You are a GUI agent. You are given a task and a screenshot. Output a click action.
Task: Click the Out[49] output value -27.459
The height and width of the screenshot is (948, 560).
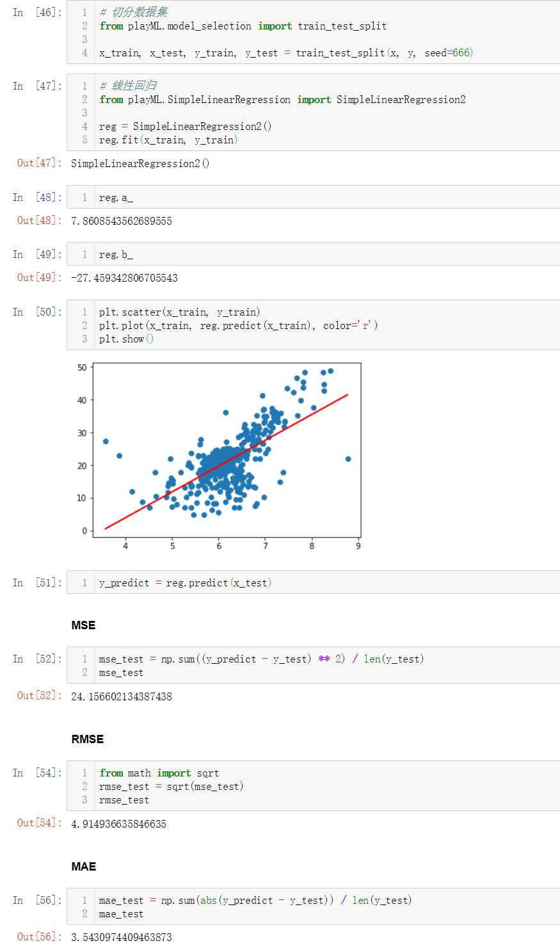pyautogui.click(x=124, y=278)
